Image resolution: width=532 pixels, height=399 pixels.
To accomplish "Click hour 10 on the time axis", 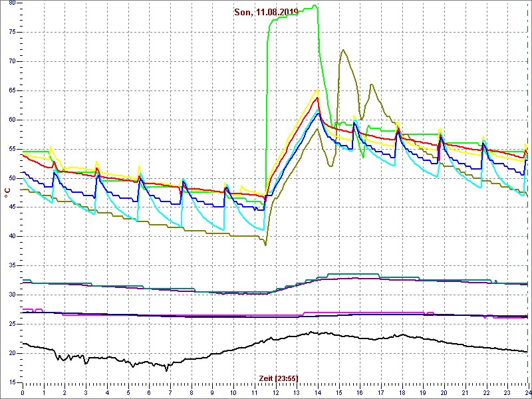I will (x=233, y=393).
